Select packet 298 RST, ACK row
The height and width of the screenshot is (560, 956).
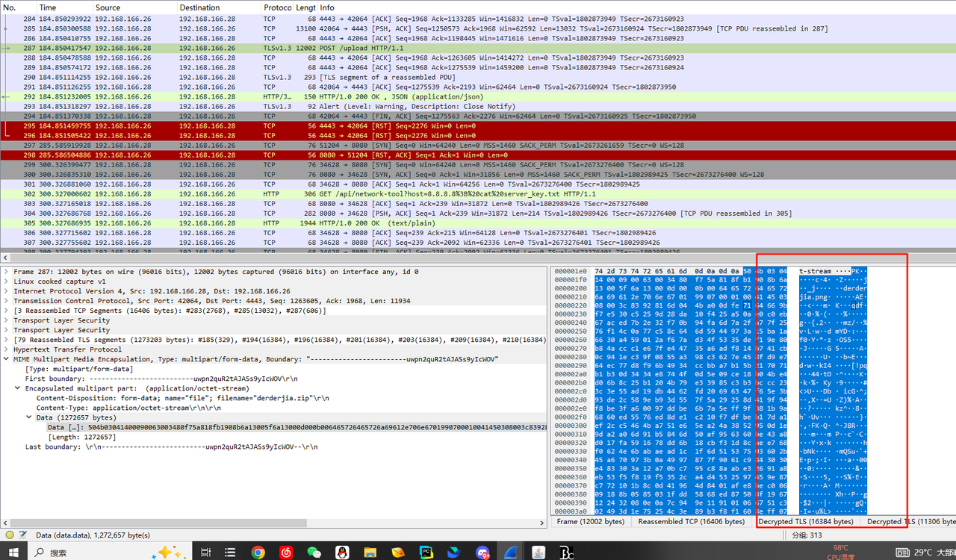[478, 155]
